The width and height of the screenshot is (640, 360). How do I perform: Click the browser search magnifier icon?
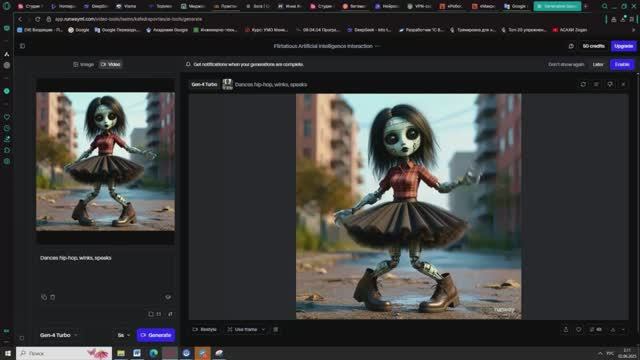coord(605,6)
